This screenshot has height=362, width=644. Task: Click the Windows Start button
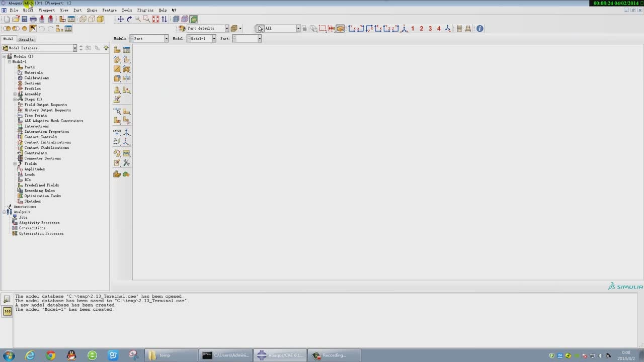tap(9, 355)
